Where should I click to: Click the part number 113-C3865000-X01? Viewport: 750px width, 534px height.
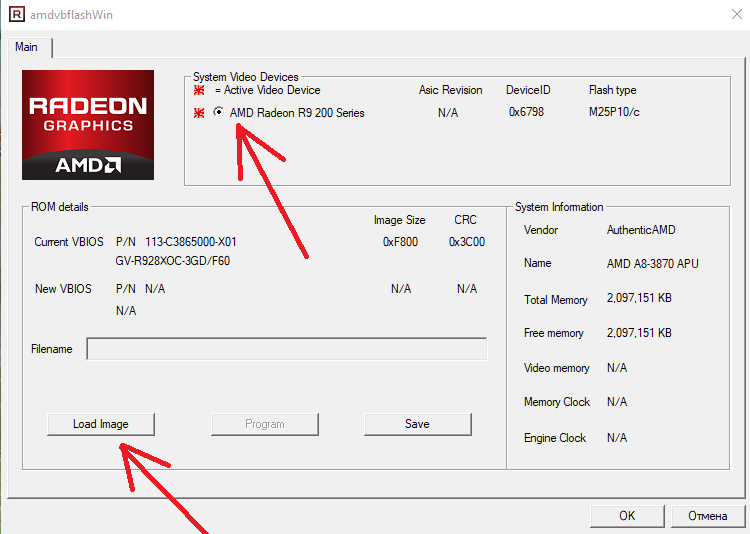coord(191,242)
